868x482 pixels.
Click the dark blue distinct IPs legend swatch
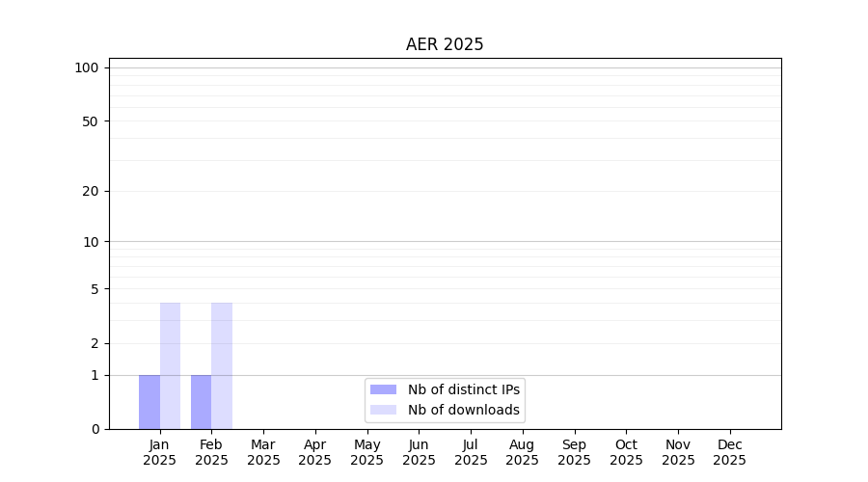click(x=383, y=389)
